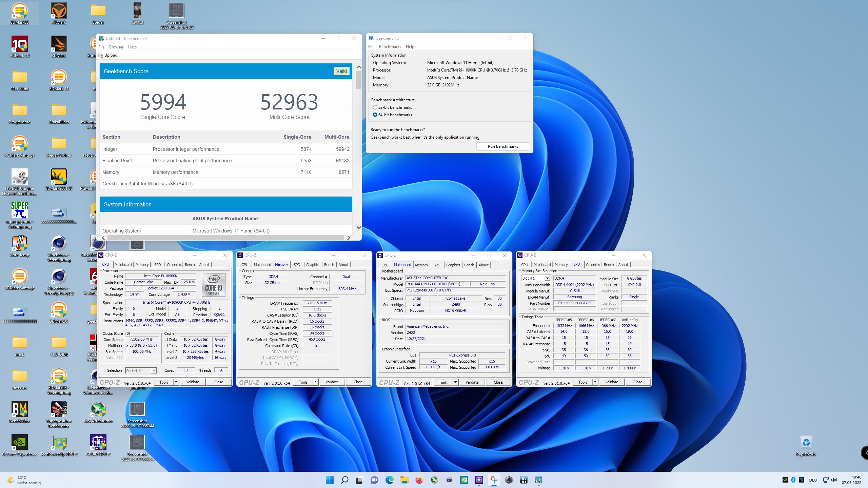The width and height of the screenshot is (868, 488).
Task: Launch the CPUID CPU-Z desktop icon
Action: (x=98, y=445)
